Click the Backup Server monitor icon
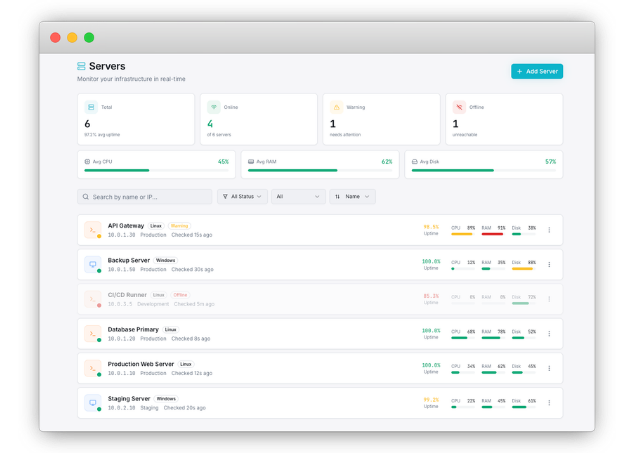The width and height of the screenshot is (634, 453). tap(93, 264)
